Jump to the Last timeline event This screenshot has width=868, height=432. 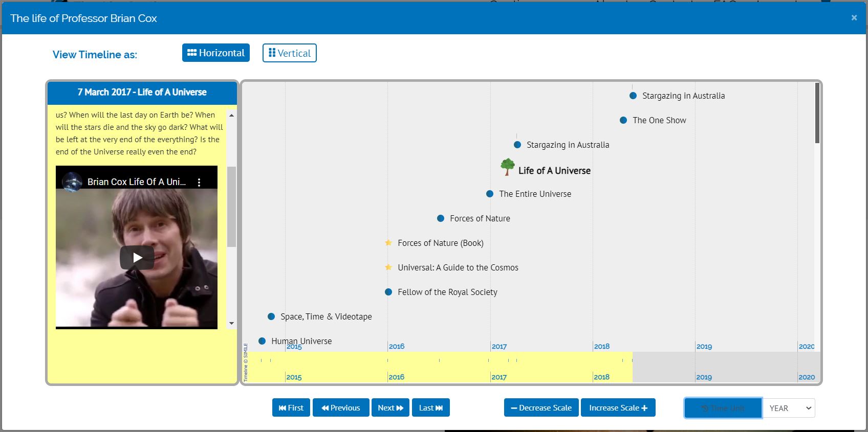[x=430, y=407]
